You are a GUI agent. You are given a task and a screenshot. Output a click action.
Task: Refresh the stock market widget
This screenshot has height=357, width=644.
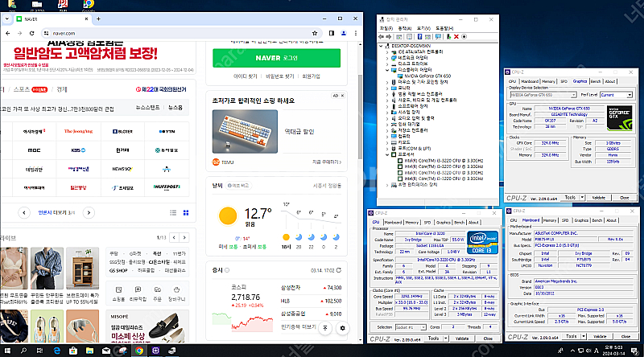(339, 270)
